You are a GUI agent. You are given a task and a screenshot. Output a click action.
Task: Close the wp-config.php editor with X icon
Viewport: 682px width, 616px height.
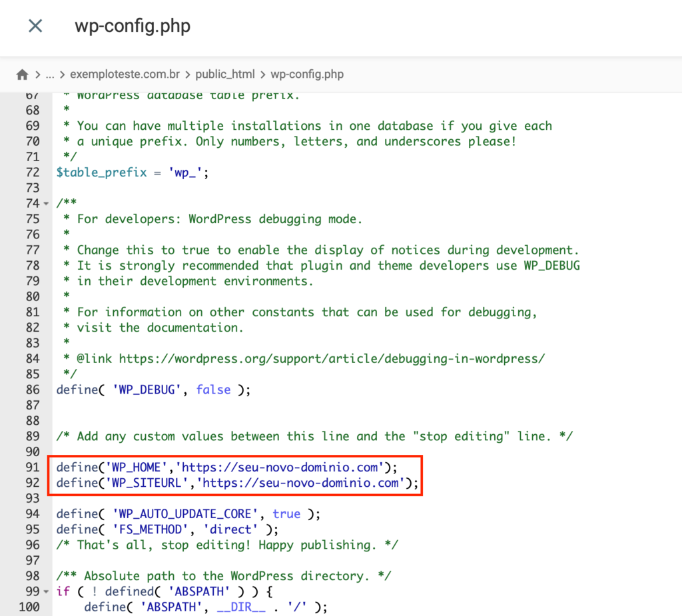click(x=35, y=26)
